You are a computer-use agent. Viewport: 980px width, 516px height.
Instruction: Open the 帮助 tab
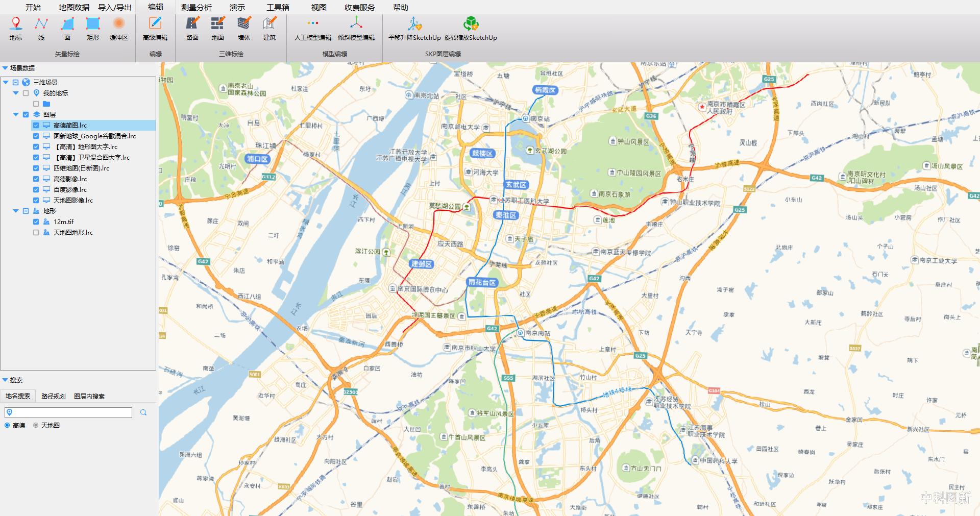point(401,7)
